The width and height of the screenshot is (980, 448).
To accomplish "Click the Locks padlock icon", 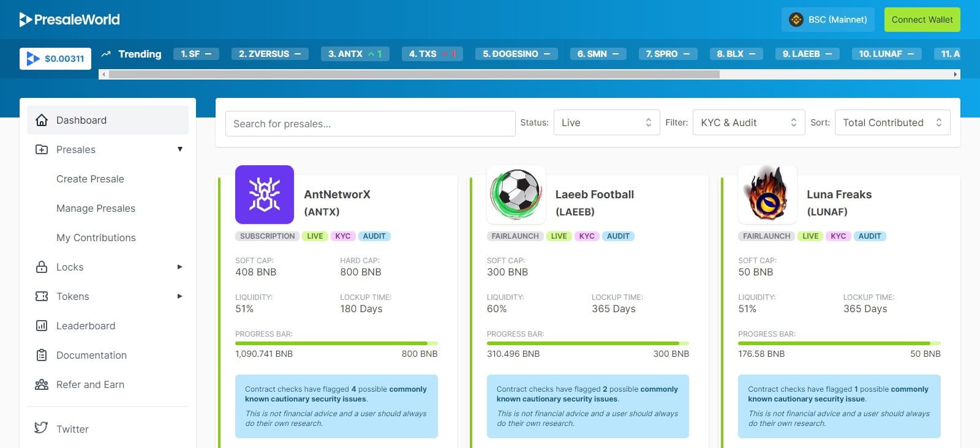I will pos(42,267).
